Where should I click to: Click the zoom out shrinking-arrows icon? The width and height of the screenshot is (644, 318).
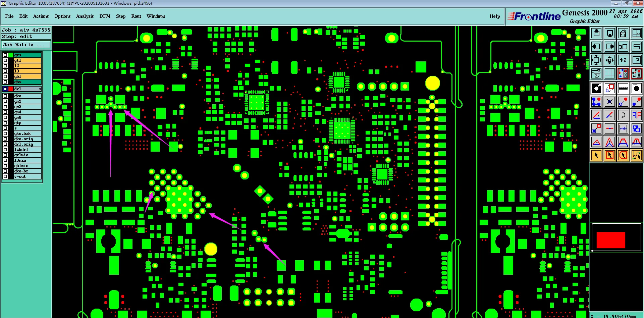(x=609, y=60)
